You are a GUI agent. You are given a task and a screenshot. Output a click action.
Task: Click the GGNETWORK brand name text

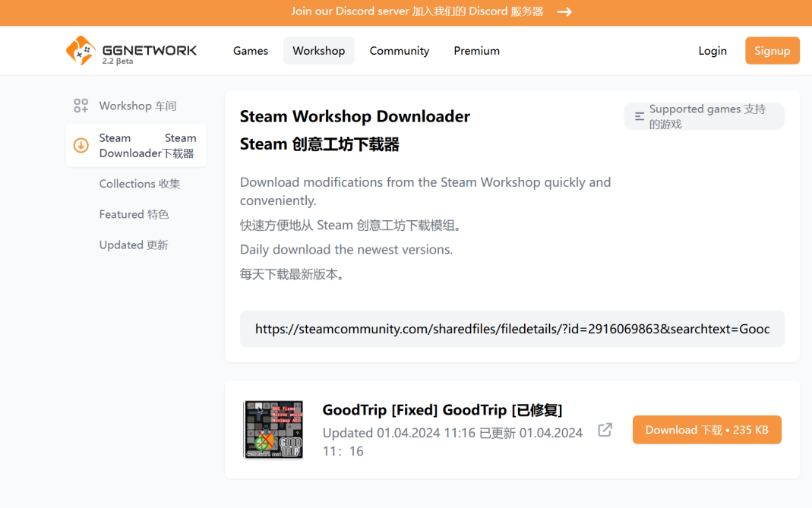pyautogui.click(x=150, y=49)
